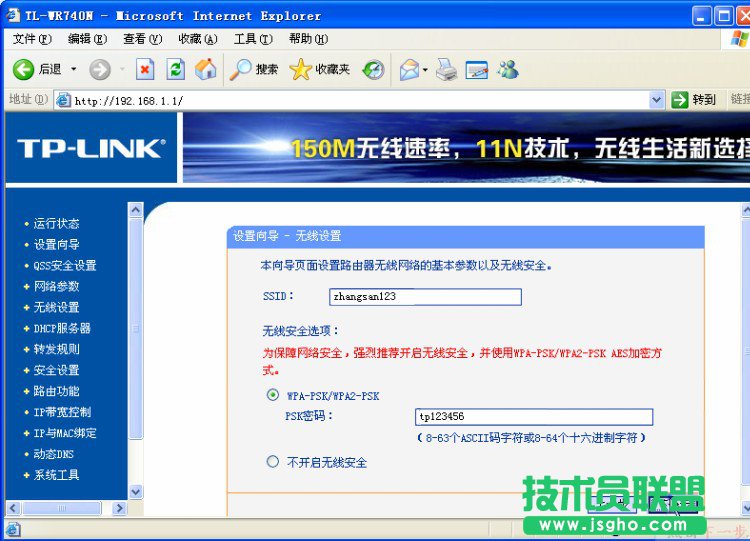Click the Refresh page icon

click(175, 69)
